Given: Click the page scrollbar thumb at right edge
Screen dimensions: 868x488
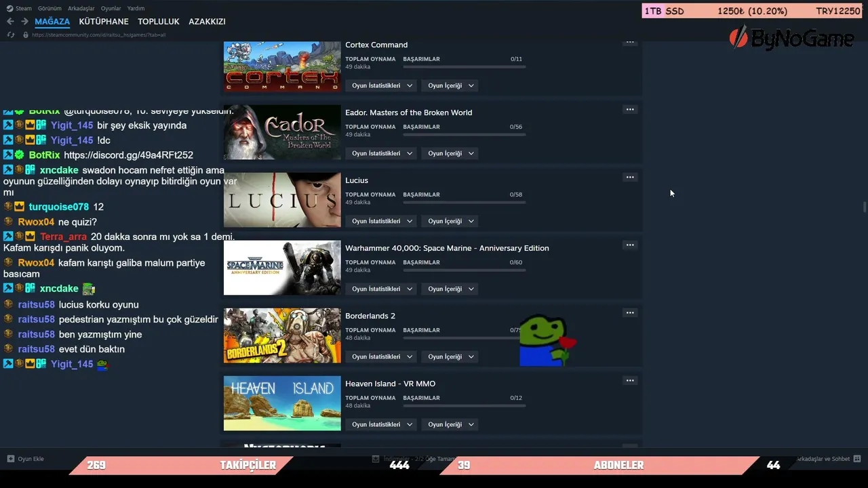Looking at the screenshot, I should tap(864, 207).
